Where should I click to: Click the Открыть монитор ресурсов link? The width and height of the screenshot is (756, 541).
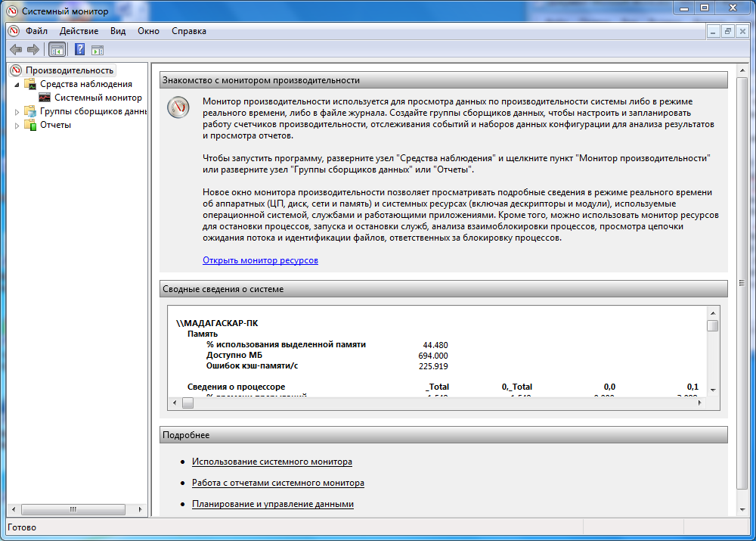point(260,260)
